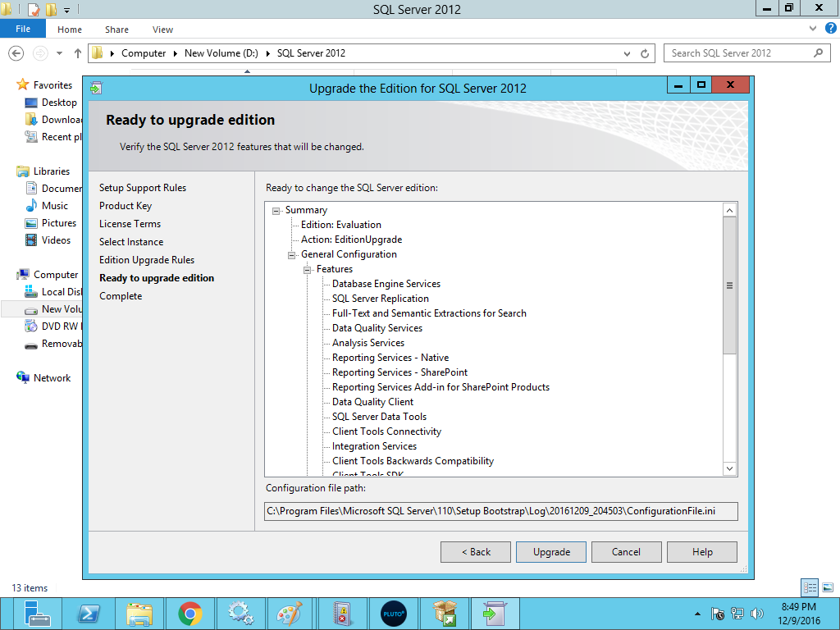This screenshot has width=840, height=630.
Task: Open the View ribbon tab
Action: (x=162, y=30)
